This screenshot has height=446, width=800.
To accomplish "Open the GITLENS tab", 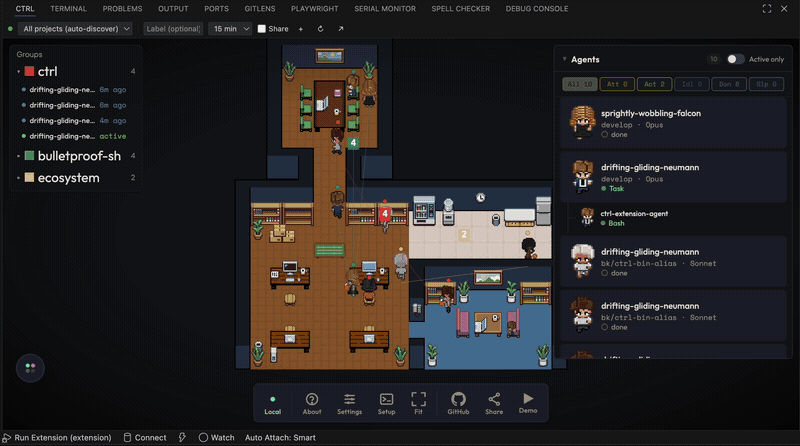I will 260,9.
